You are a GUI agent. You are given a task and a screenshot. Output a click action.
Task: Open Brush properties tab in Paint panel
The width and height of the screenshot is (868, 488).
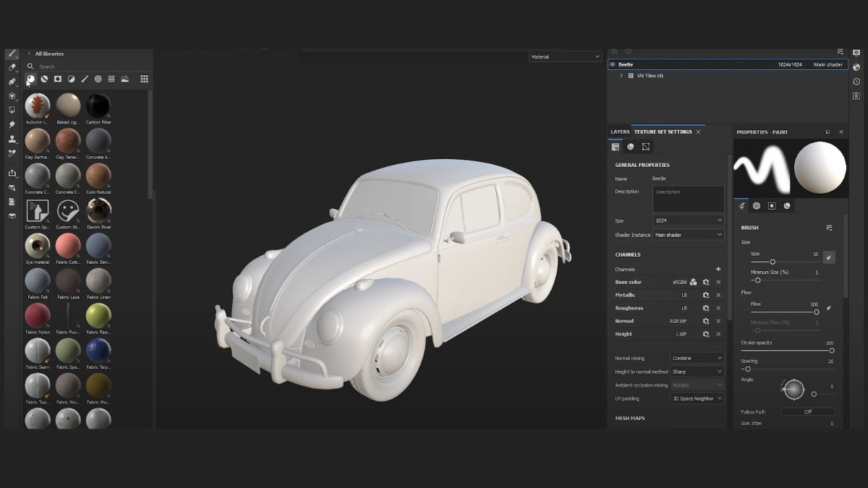pyautogui.click(x=741, y=206)
